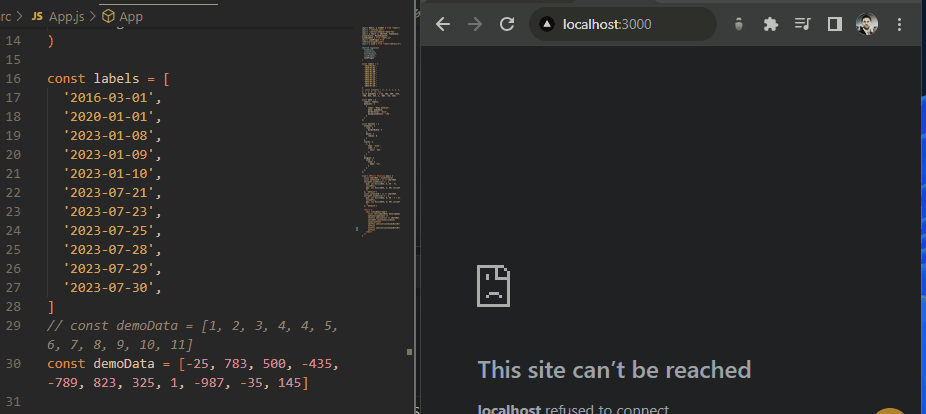Click the '2016-03-01' string
The width and height of the screenshot is (926, 414).
[109, 97]
